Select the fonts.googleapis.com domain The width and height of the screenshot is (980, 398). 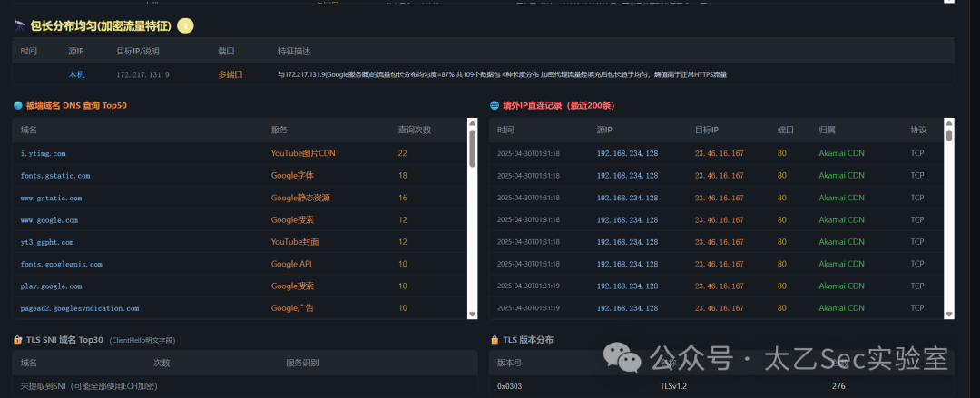coord(62,265)
